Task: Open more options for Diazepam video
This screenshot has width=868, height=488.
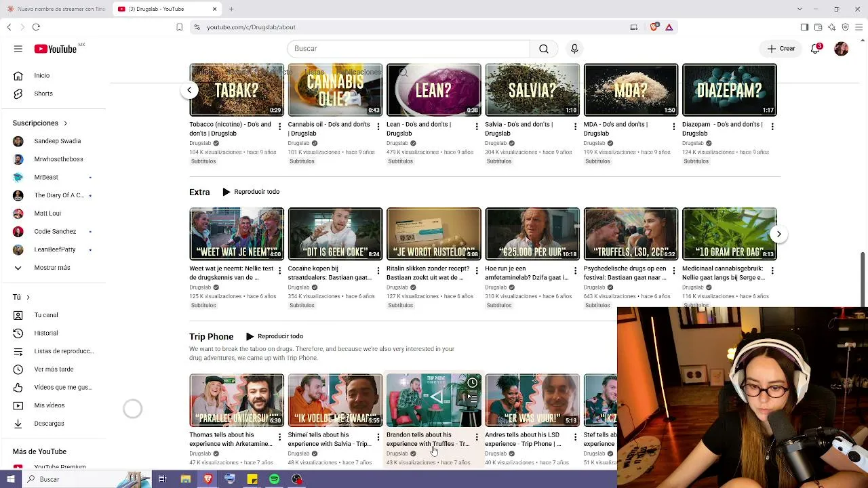Action: 772,127
